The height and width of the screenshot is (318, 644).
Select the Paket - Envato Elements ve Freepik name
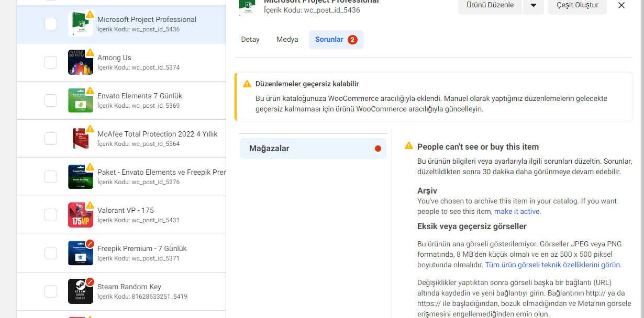pos(162,172)
